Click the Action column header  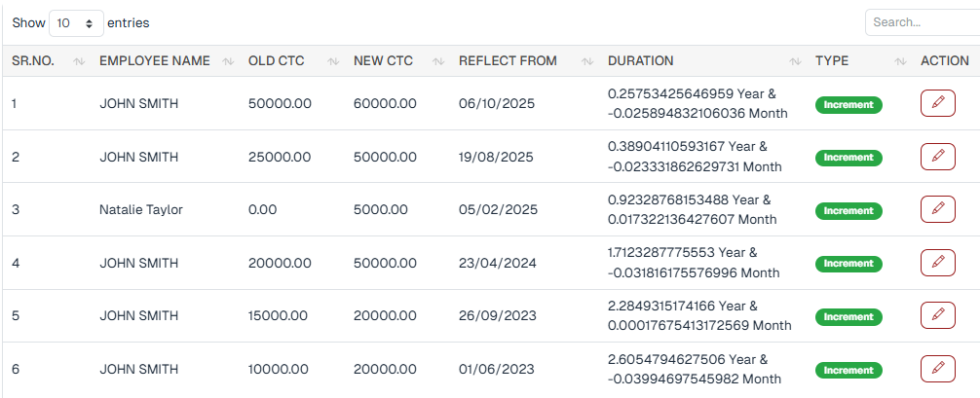coord(945,61)
